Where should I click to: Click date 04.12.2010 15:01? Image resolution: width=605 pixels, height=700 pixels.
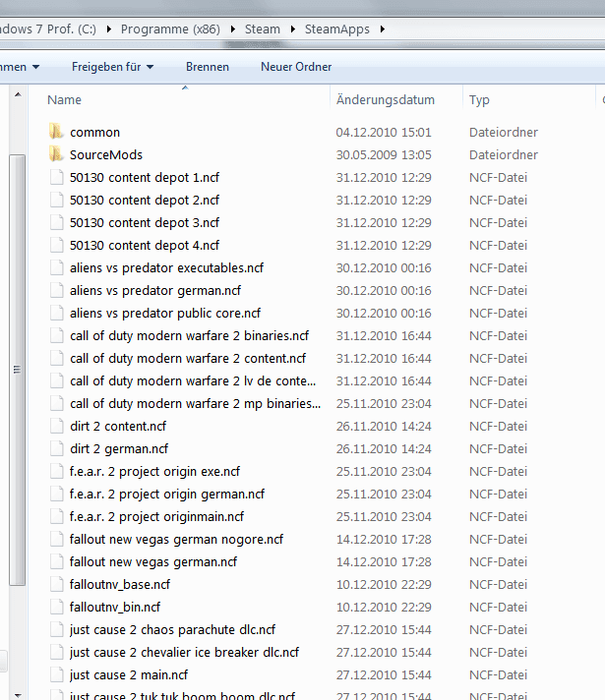[x=384, y=132]
